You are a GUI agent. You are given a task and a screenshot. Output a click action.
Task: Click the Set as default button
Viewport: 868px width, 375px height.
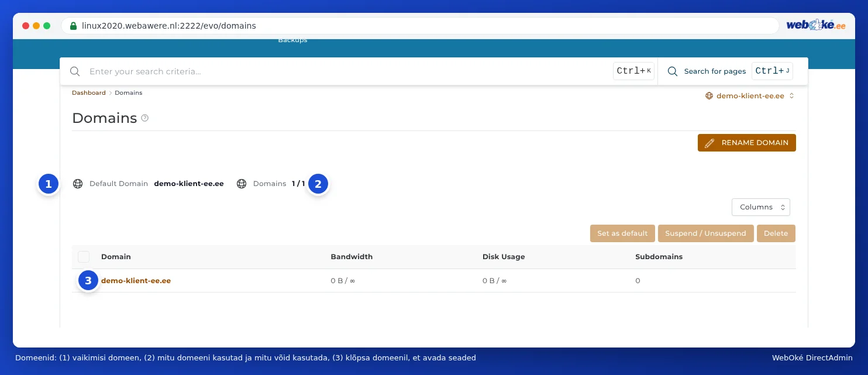coord(622,233)
